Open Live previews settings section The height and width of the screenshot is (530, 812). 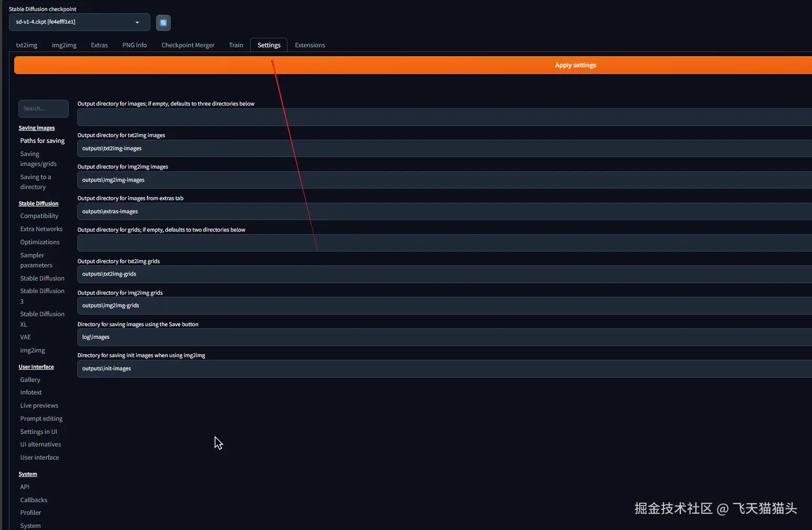pos(39,406)
